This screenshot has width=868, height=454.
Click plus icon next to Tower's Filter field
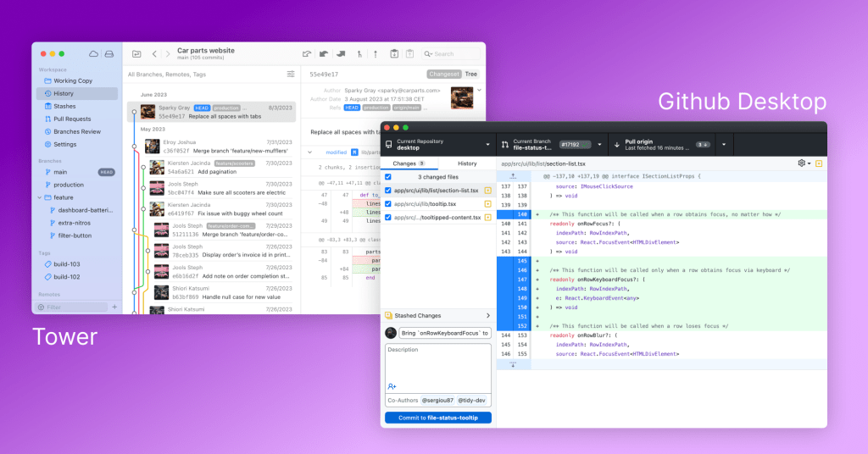click(114, 307)
